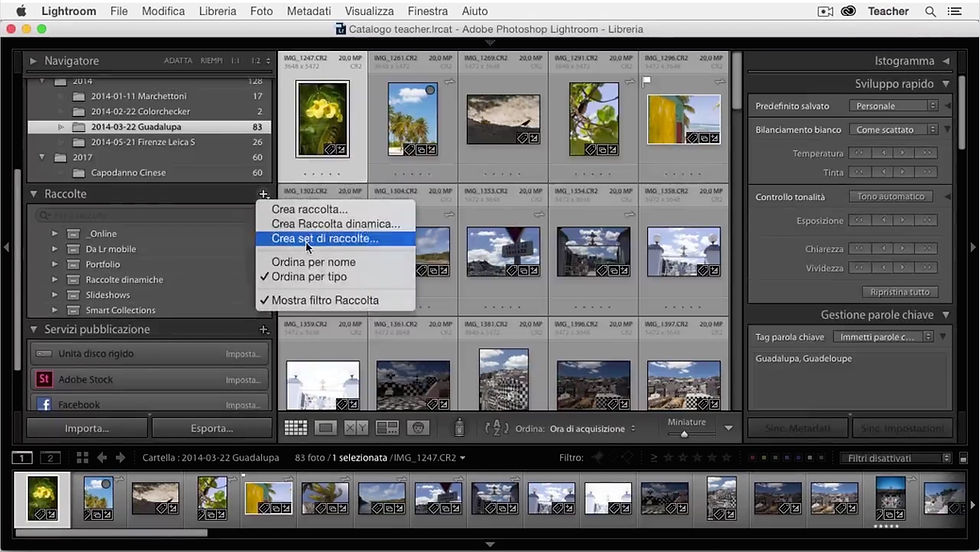Select the Painter spray-can tool
Screen dimensions: 980x552
459,428
